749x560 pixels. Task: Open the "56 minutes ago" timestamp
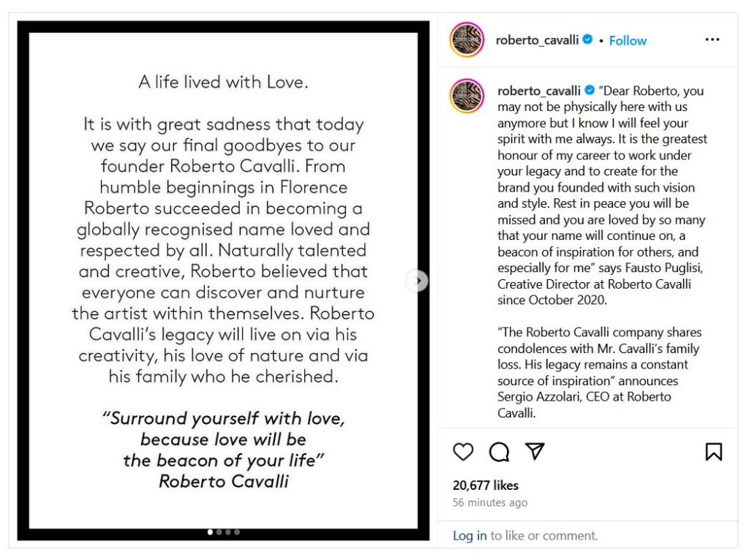pos(490,503)
